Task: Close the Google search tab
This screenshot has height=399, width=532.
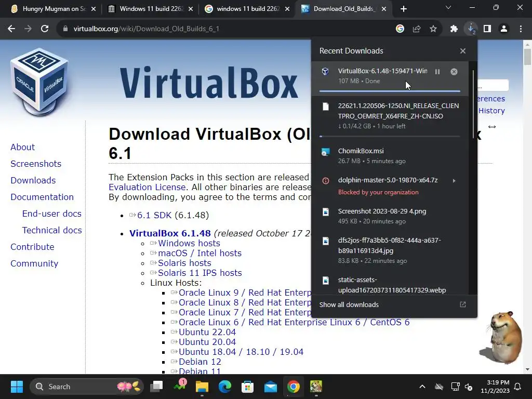Action: point(287,9)
